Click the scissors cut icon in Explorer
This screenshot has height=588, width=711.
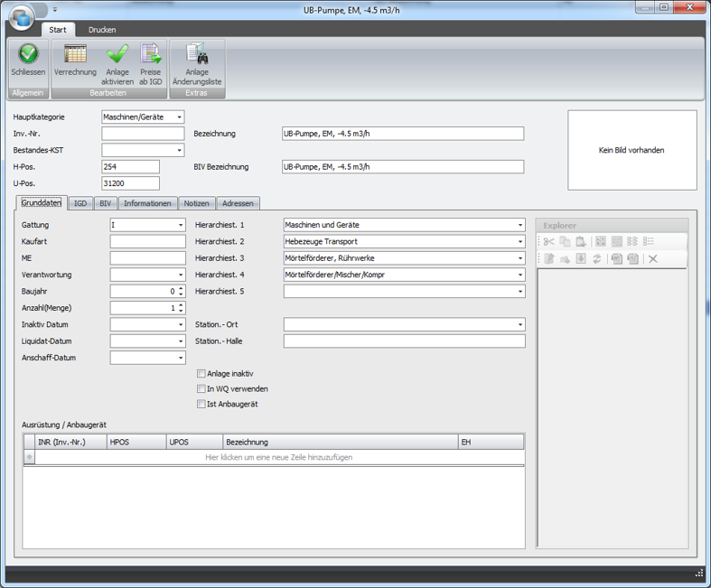(x=548, y=242)
